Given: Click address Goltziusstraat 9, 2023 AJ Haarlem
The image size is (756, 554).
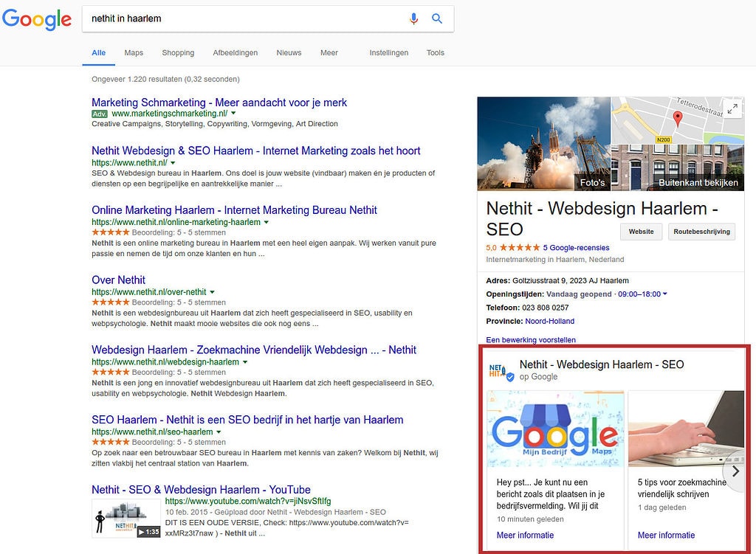Looking at the screenshot, I should point(571,280).
